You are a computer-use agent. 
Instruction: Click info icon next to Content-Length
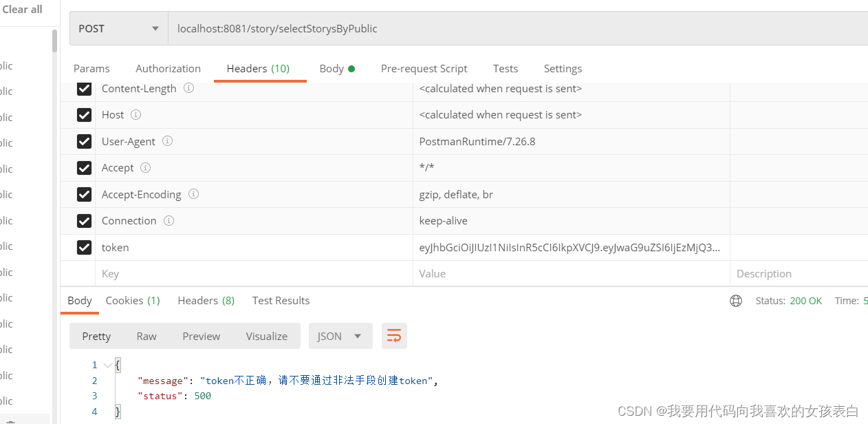click(189, 88)
